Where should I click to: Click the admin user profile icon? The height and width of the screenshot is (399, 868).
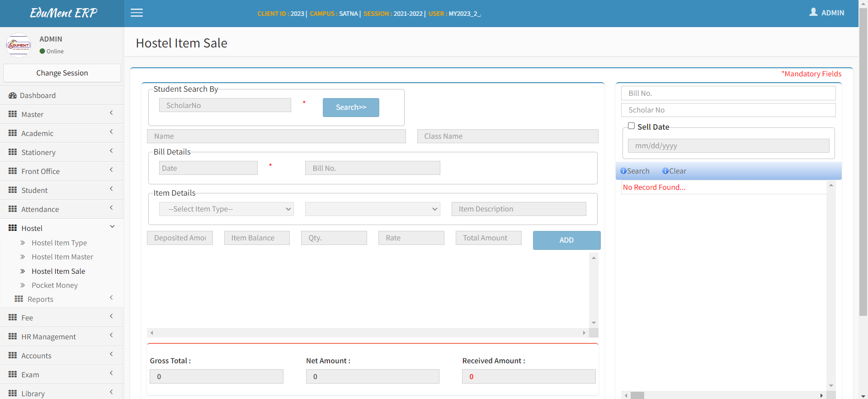click(x=813, y=12)
